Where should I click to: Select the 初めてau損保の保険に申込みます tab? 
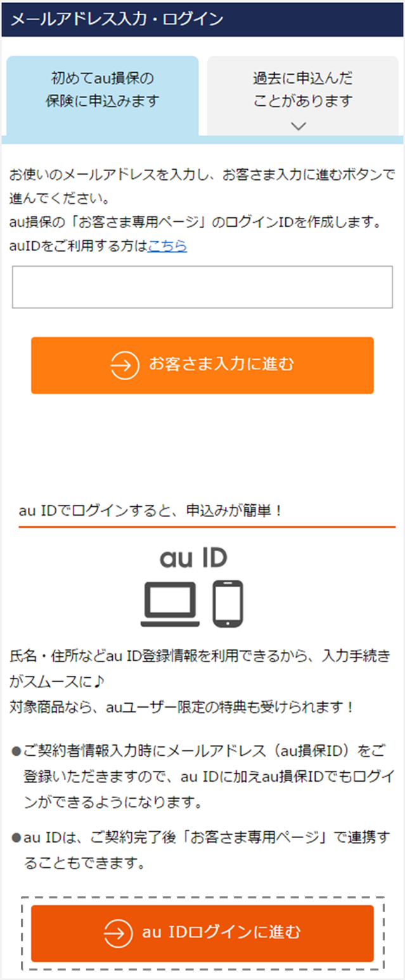coord(102,96)
